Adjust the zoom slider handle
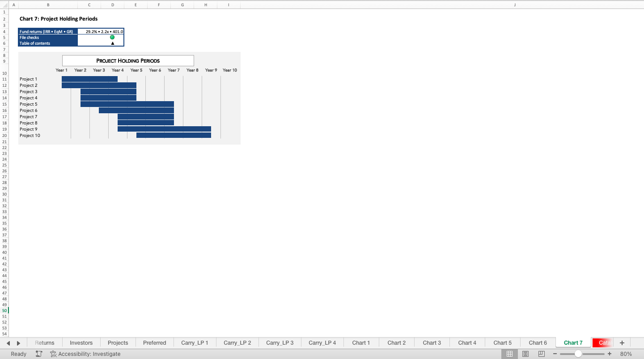644x359 pixels. (578, 354)
